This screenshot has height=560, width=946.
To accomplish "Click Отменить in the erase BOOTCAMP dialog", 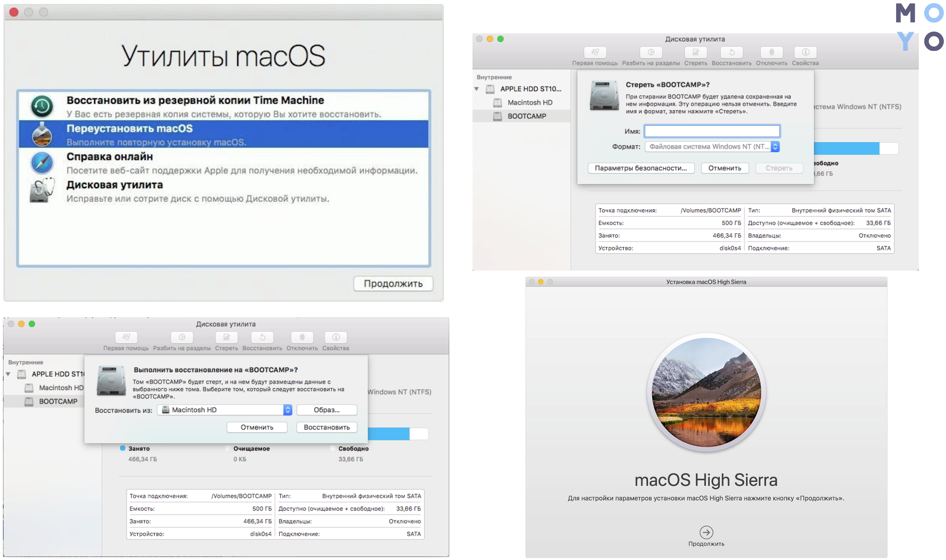I will pyautogui.click(x=725, y=168).
